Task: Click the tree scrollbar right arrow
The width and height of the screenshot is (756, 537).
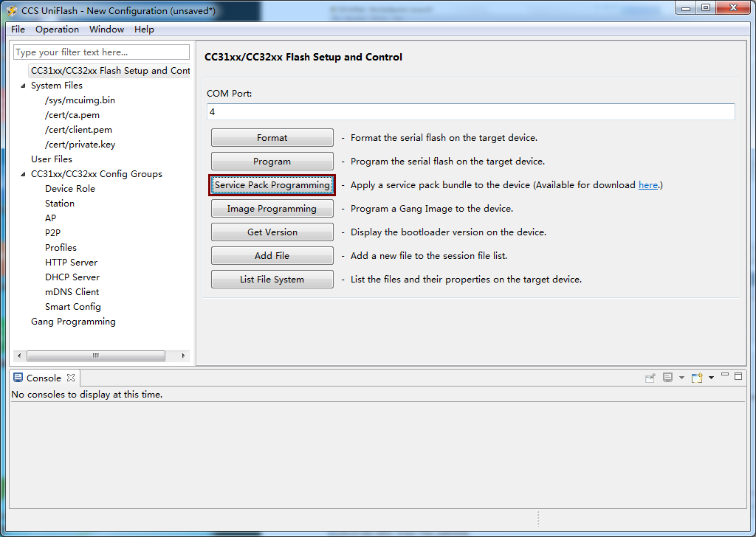Action: click(x=183, y=356)
